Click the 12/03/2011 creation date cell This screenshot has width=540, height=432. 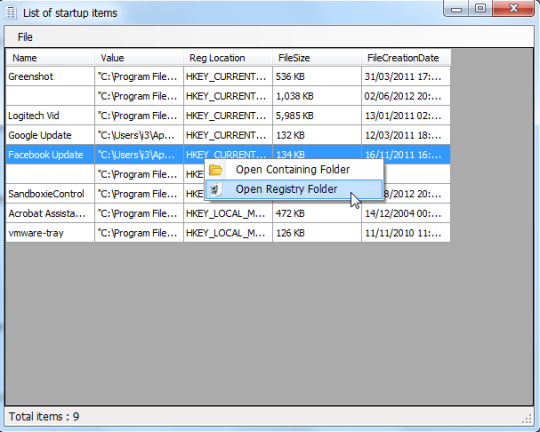(x=406, y=135)
